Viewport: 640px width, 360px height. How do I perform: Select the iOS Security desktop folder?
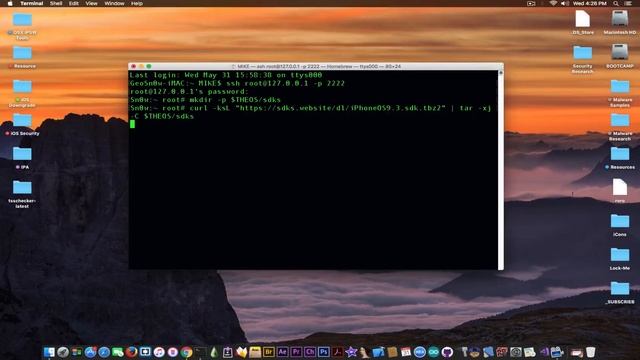[22, 124]
